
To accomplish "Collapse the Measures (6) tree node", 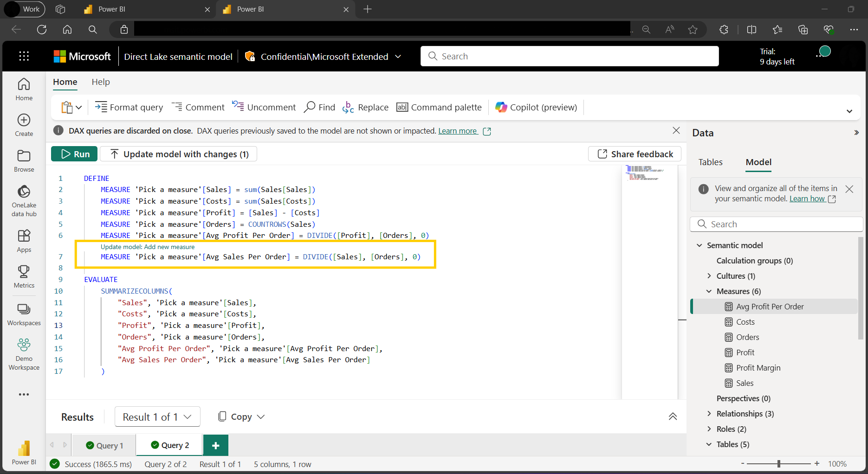I will point(709,291).
